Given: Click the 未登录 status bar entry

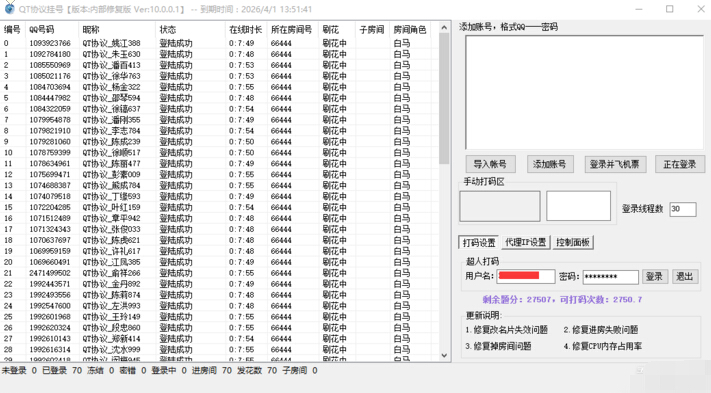Looking at the screenshot, I should [19, 371].
